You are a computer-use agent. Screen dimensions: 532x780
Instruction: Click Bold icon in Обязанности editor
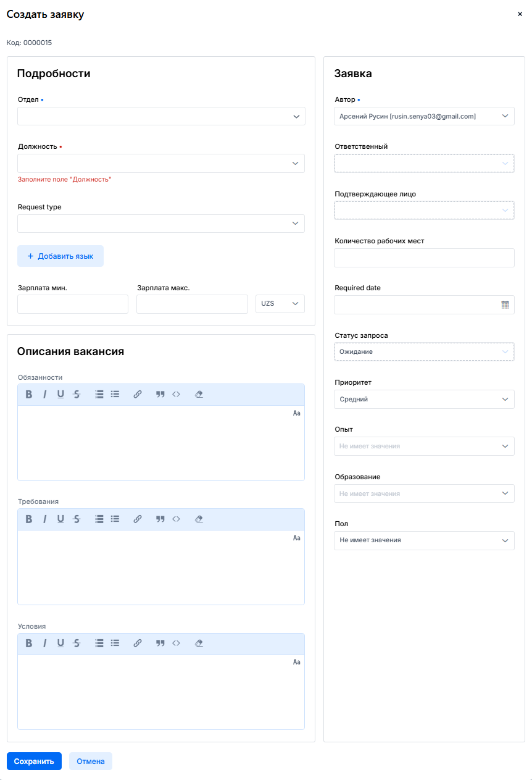(28, 395)
